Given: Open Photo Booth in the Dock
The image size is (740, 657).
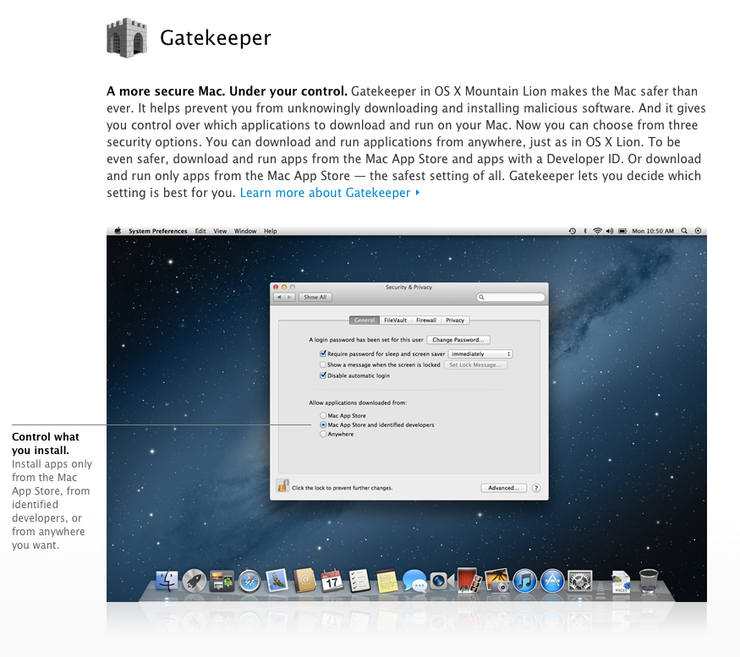Looking at the screenshot, I should [469, 580].
